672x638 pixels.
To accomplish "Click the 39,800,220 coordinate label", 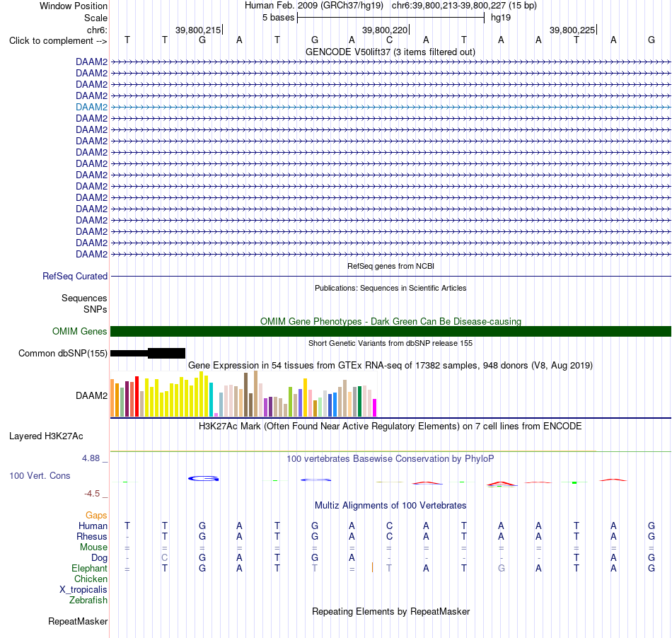I will tap(385, 30).
